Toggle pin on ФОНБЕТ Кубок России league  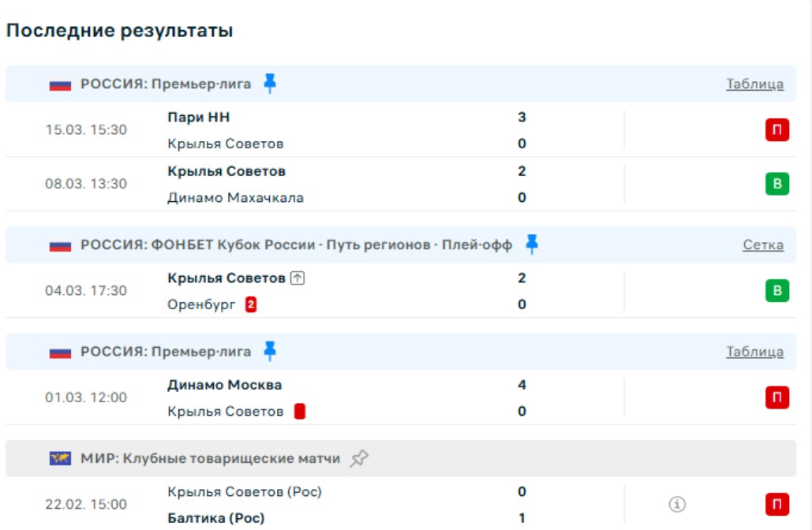click(532, 244)
